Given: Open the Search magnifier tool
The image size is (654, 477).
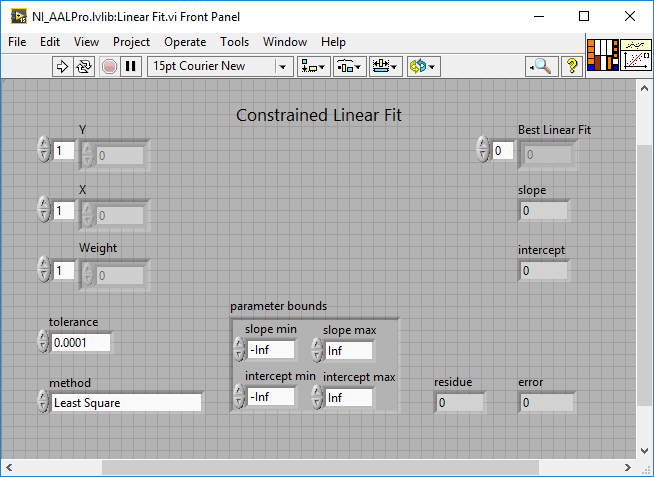Looking at the screenshot, I should pyautogui.click(x=540, y=67).
